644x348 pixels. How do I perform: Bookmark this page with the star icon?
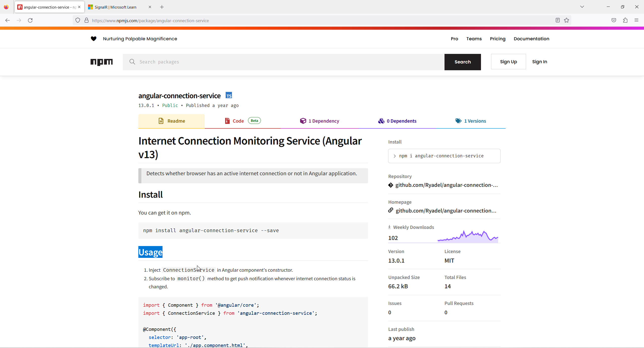pyautogui.click(x=567, y=20)
